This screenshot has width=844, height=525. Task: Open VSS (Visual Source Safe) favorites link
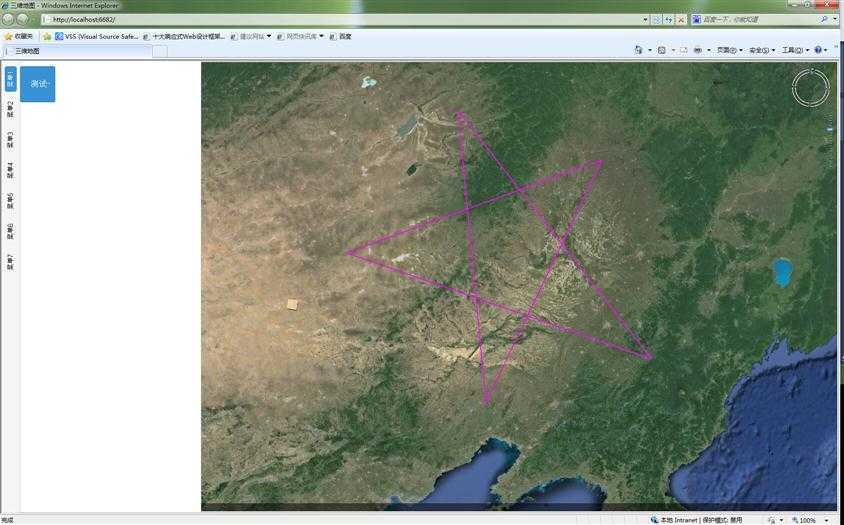[x=97, y=37]
